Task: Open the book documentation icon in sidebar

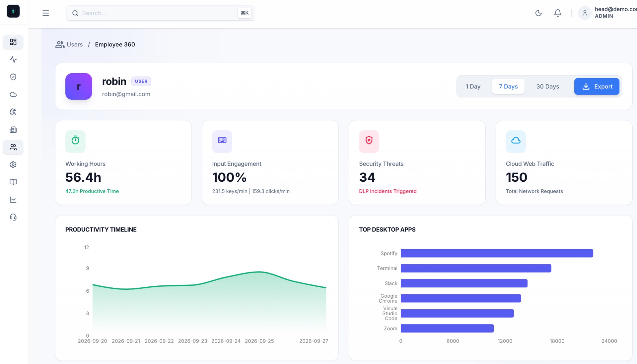Action: (x=13, y=182)
